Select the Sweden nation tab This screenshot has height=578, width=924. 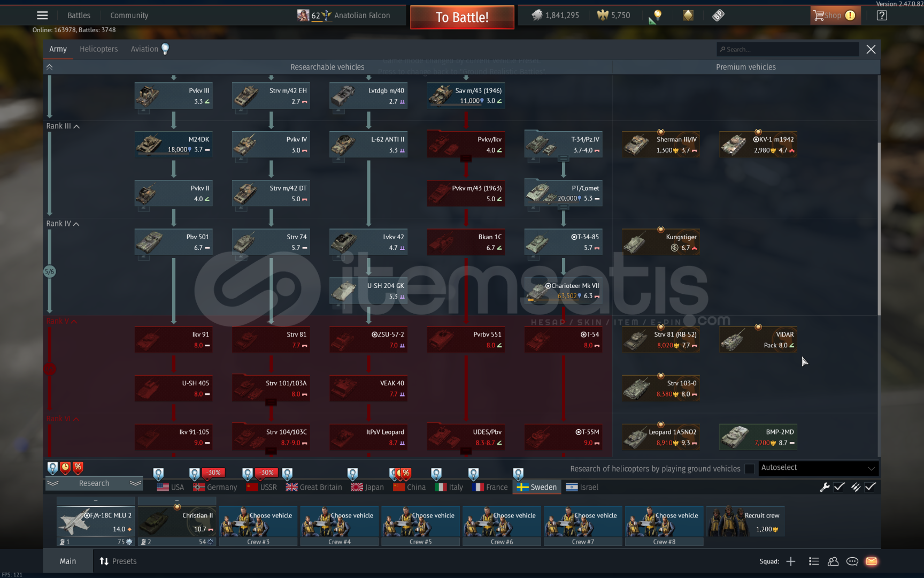[537, 487]
